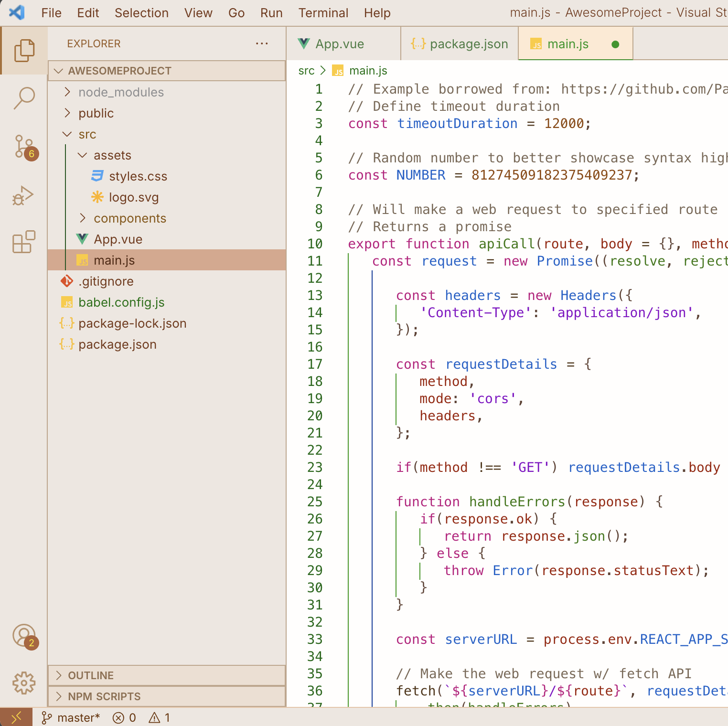Click the logo.svg file icon
Image resolution: width=728 pixels, height=726 pixels.
(97, 197)
